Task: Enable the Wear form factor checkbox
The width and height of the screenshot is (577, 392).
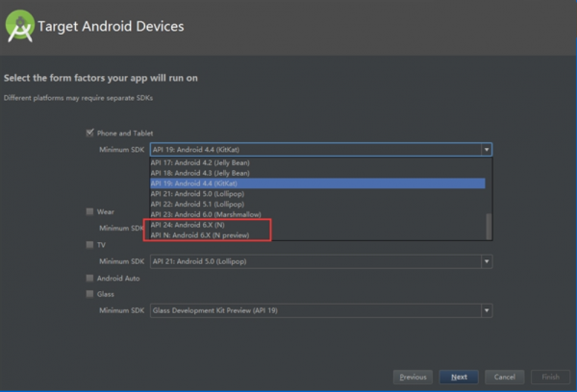Action: click(x=89, y=211)
